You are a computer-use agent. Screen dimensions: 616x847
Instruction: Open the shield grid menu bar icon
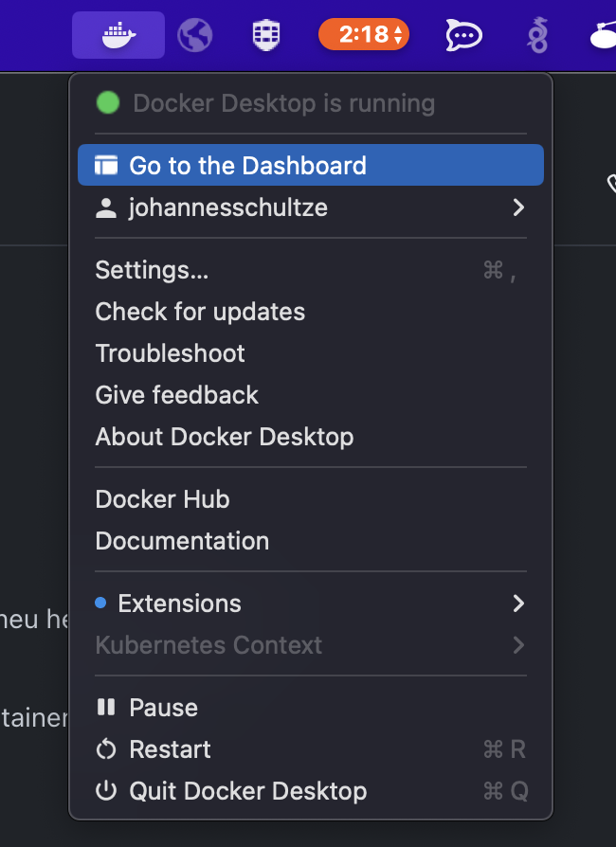point(265,35)
